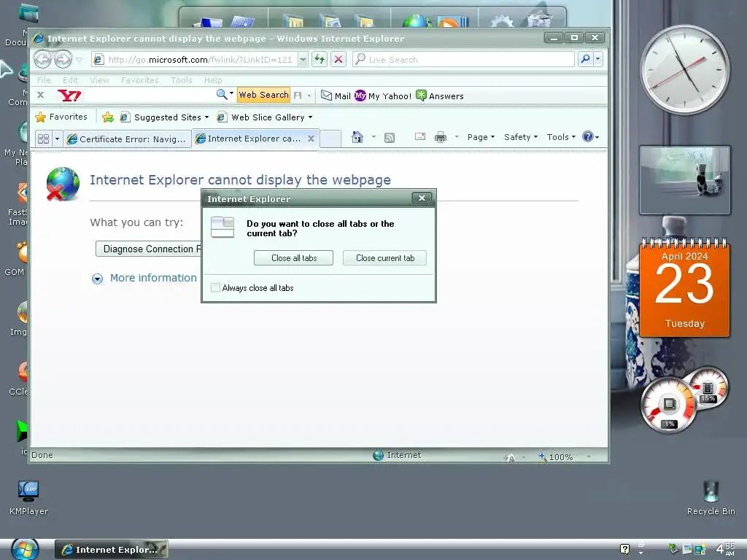The width and height of the screenshot is (747, 560).
Task: Open the Page dropdown menu
Action: 481,137
